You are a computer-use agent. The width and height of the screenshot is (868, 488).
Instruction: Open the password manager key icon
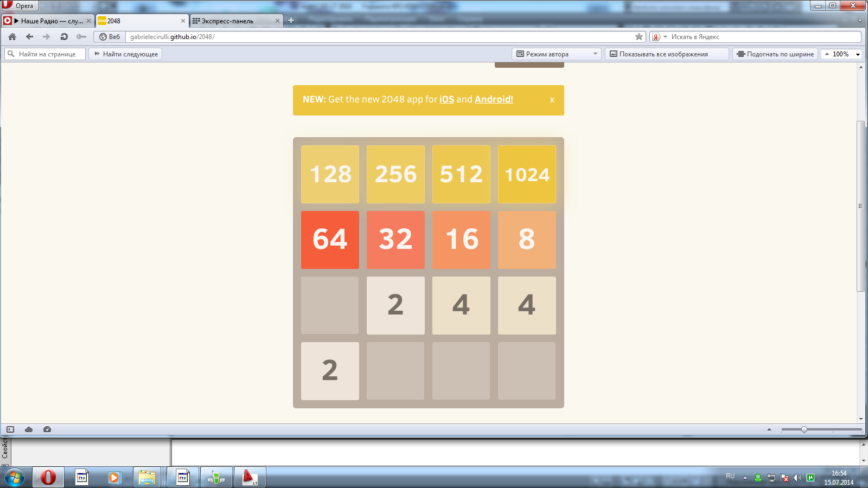point(81,36)
